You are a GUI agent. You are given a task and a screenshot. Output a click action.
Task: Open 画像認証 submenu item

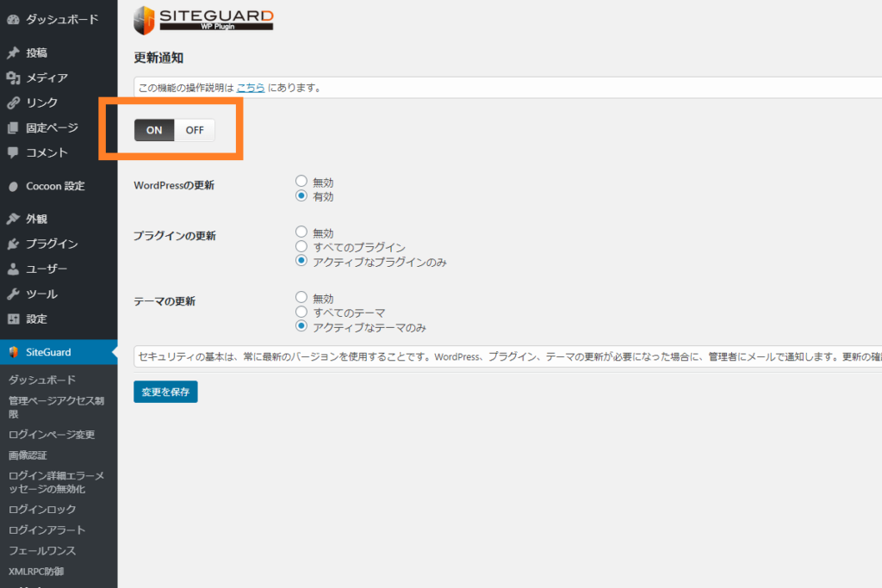tap(28, 455)
